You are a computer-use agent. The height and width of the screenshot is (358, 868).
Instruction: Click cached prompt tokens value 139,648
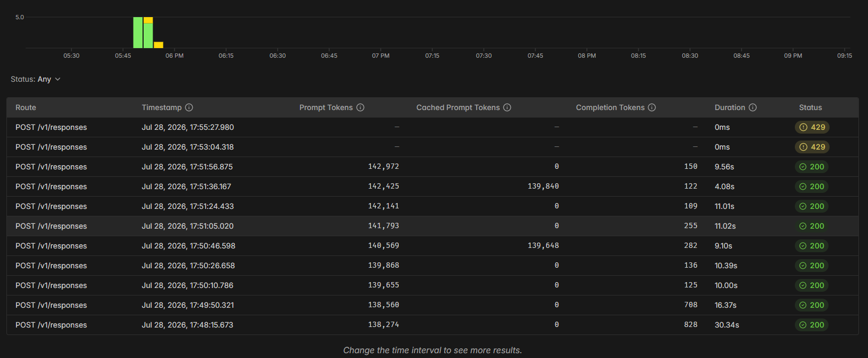pos(543,246)
